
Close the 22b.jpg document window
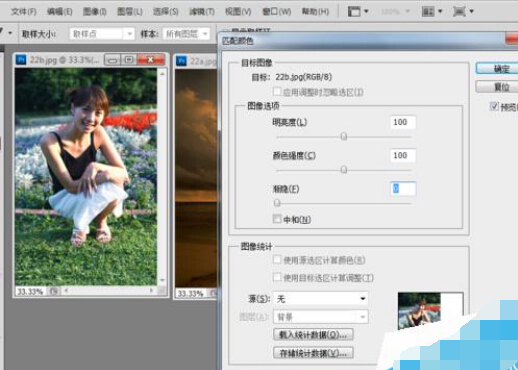[151, 60]
